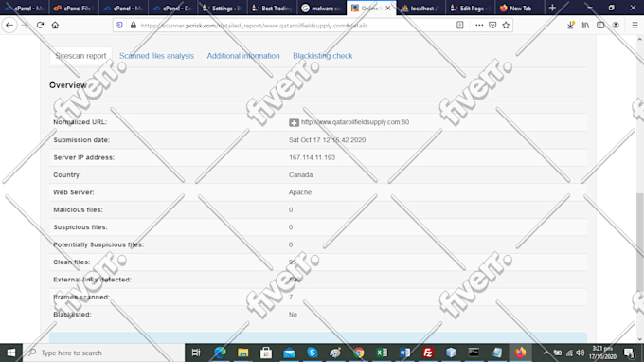Open the Firefox library
644x362 pixels.
[x=585, y=25]
